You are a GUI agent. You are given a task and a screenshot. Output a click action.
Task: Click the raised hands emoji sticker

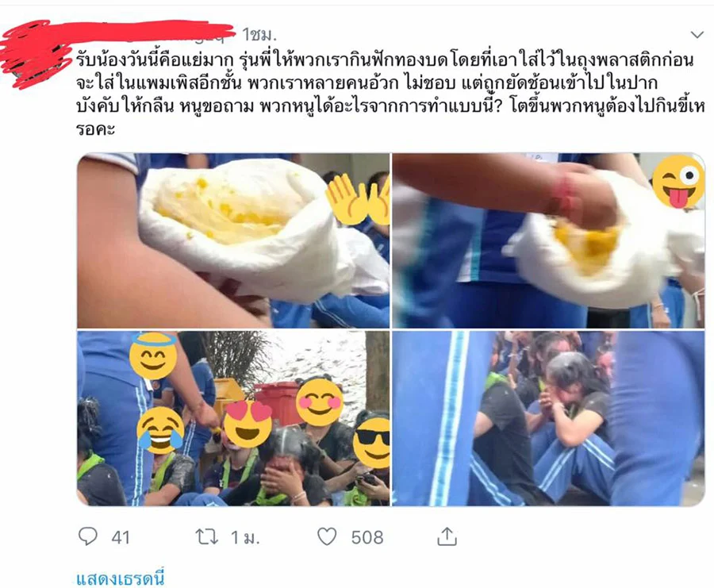tap(358, 199)
